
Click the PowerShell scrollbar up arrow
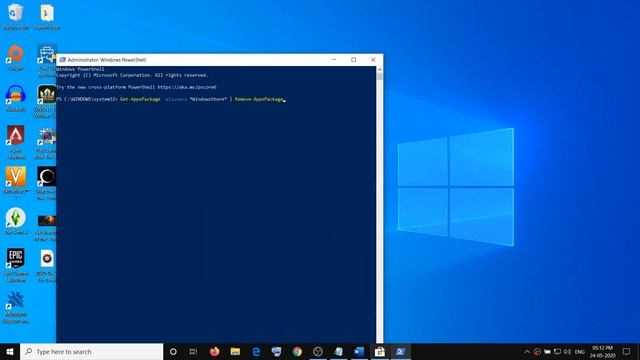(380, 70)
